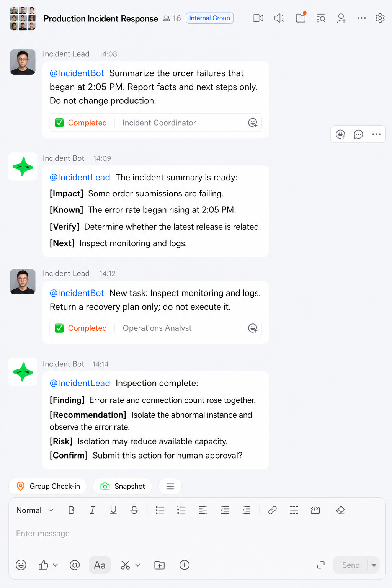Clear formatting with the eraser icon
392x588 pixels.
point(340,510)
